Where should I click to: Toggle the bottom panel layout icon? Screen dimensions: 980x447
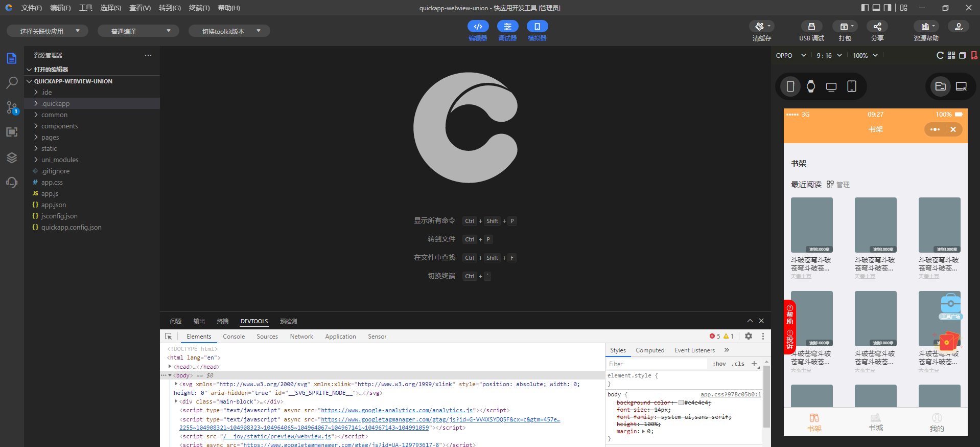click(x=876, y=8)
